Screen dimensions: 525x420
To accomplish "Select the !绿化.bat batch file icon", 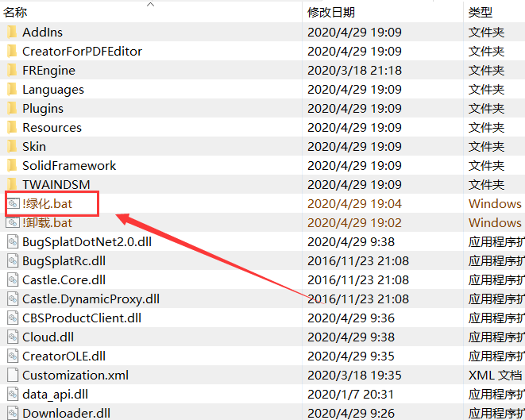I will (x=13, y=204).
